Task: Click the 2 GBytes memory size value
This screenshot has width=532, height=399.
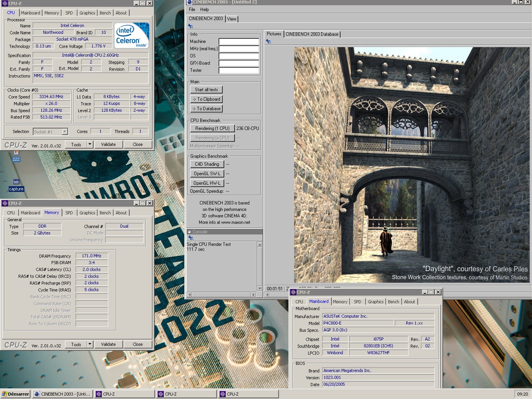Action: [x=42, y=233]
